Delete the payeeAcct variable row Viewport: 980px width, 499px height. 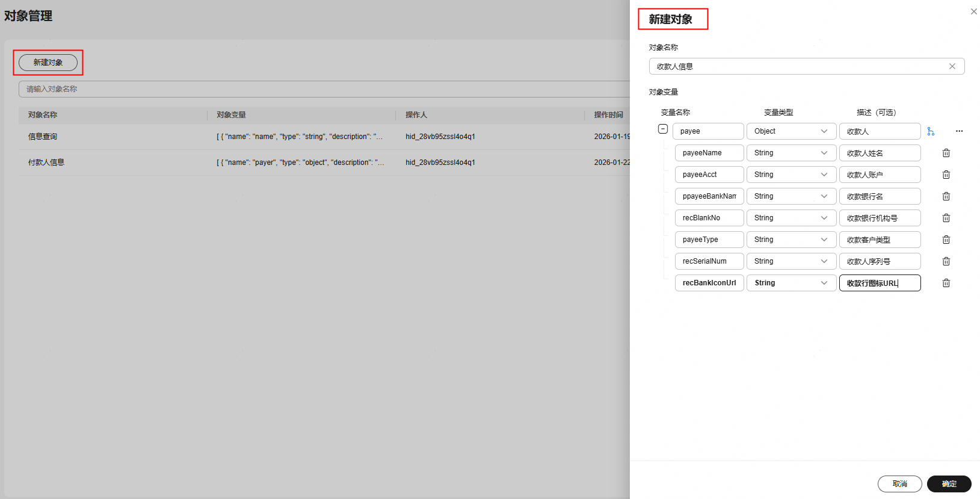[946, 175]
